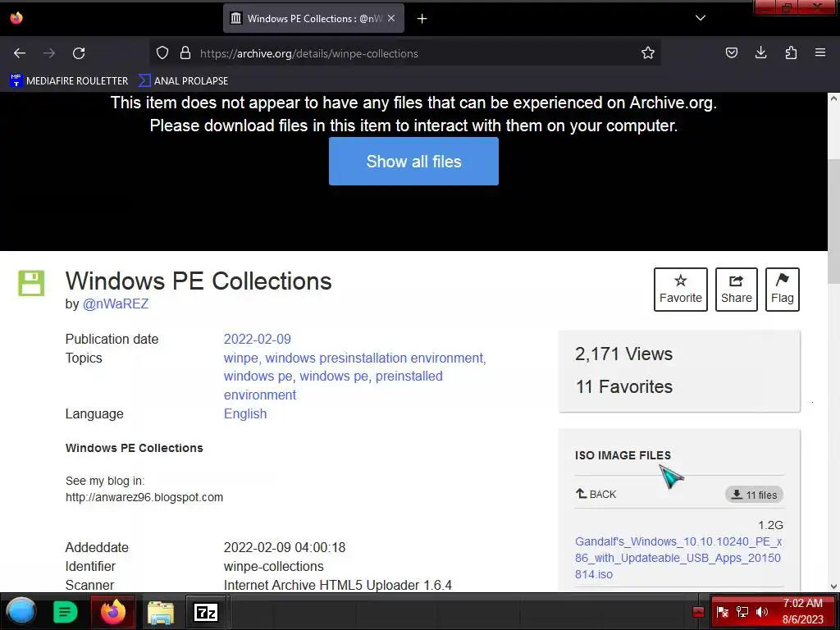Select the http://anwarez96.blogspot.com text

click(x=144, y=497)
